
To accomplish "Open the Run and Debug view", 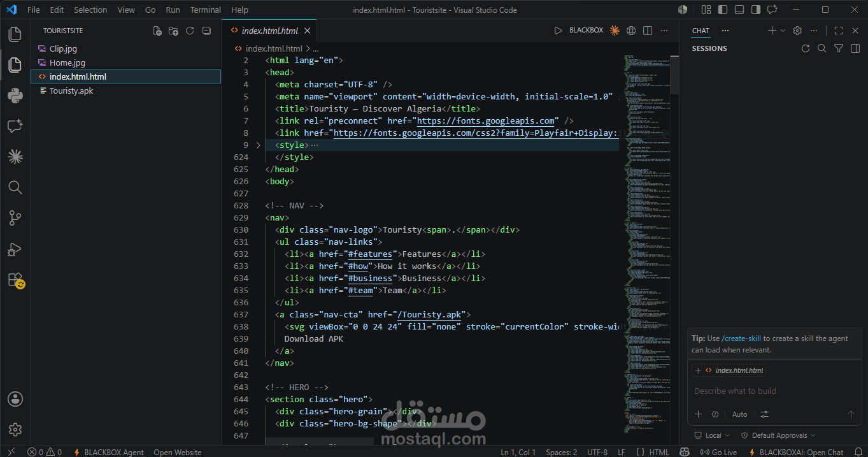I will pyautogui.click(x=15, y=249).
